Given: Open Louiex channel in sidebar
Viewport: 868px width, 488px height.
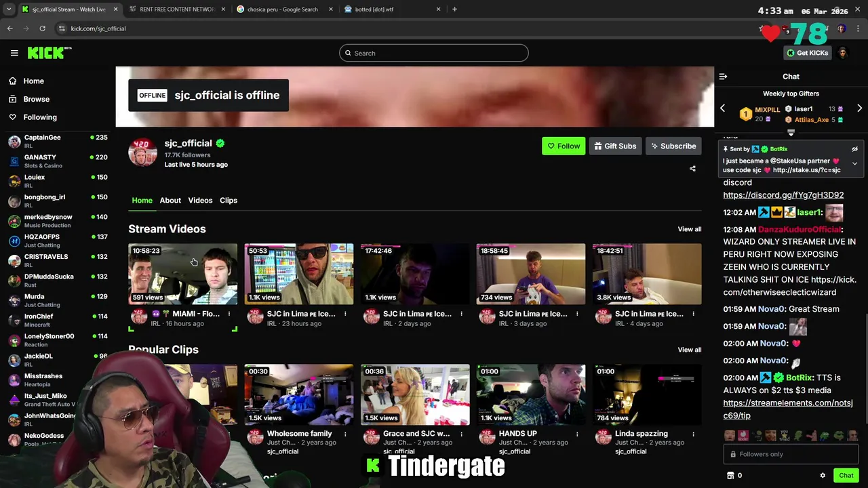Looking at the screenshot, I should click(x=58, y=181).
